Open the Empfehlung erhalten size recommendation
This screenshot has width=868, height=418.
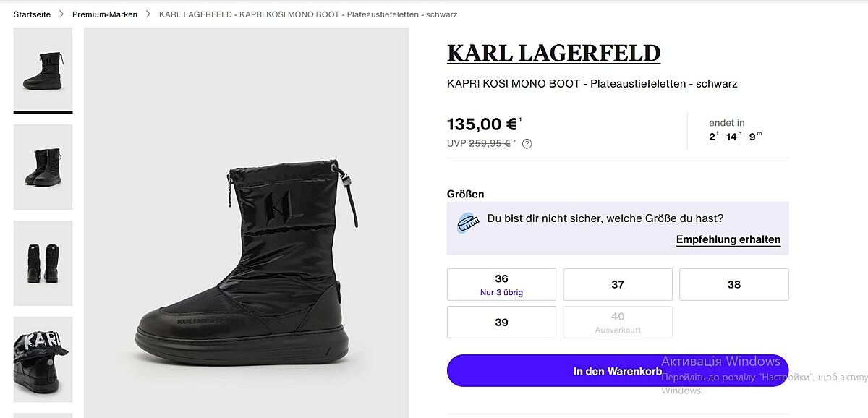[728, 239]
